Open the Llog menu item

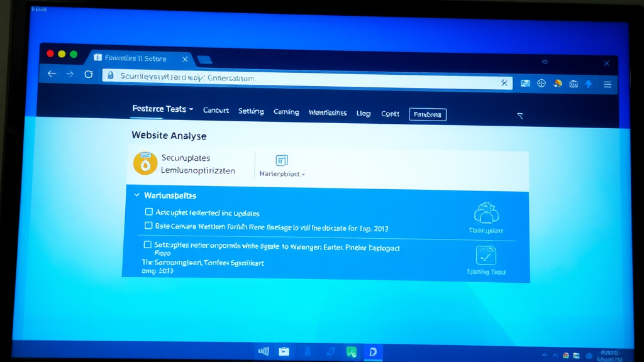click(364, 114)
